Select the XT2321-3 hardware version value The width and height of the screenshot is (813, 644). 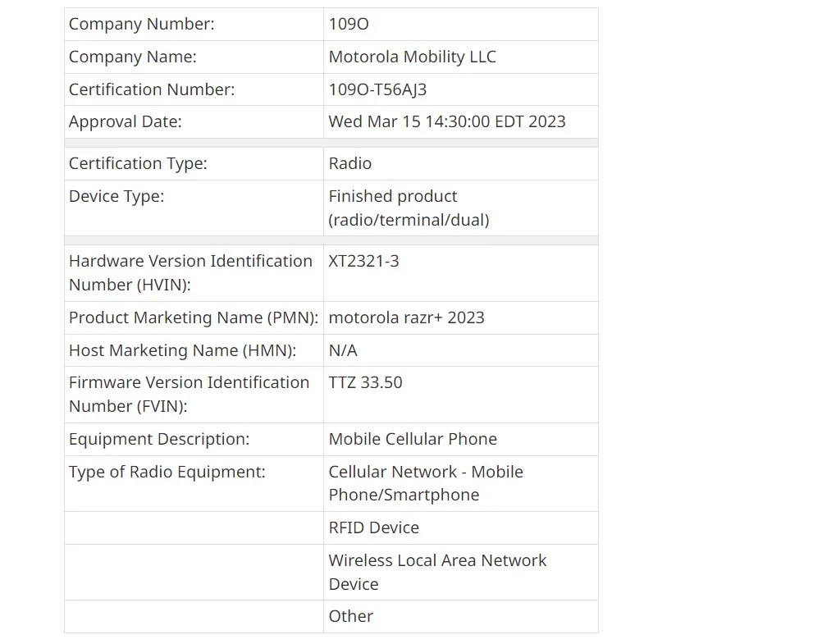point(363,261)
